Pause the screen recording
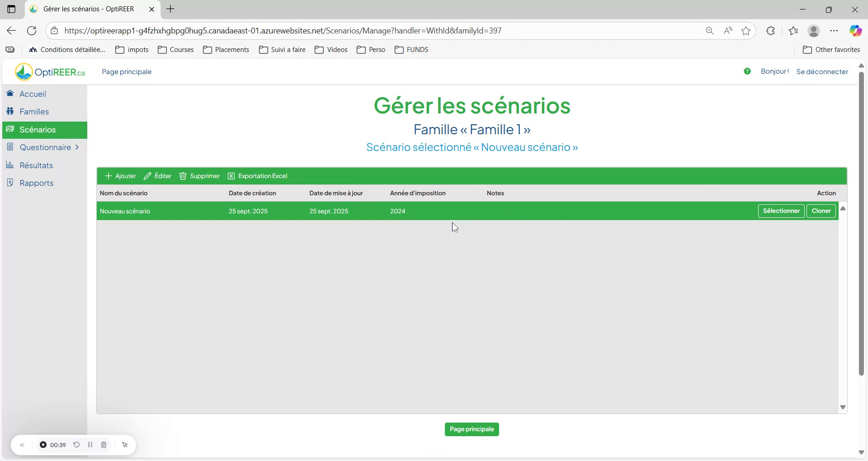The image size is (868, 461). [x=90, y=445]
